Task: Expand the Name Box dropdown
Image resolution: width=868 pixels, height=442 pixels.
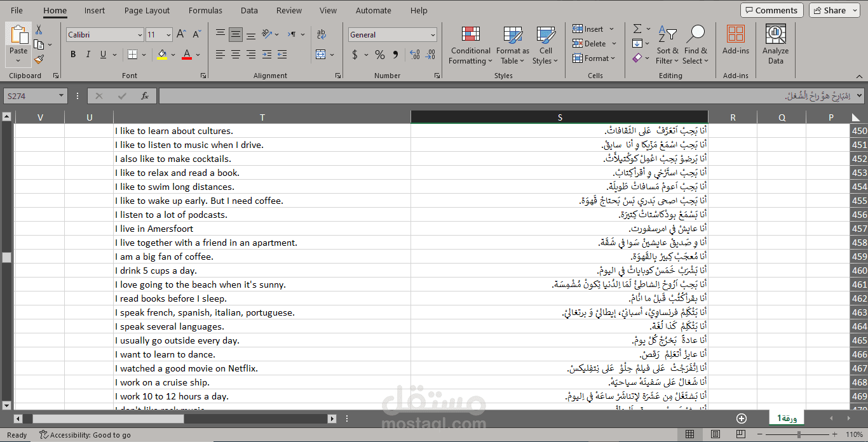Action: 62,96
